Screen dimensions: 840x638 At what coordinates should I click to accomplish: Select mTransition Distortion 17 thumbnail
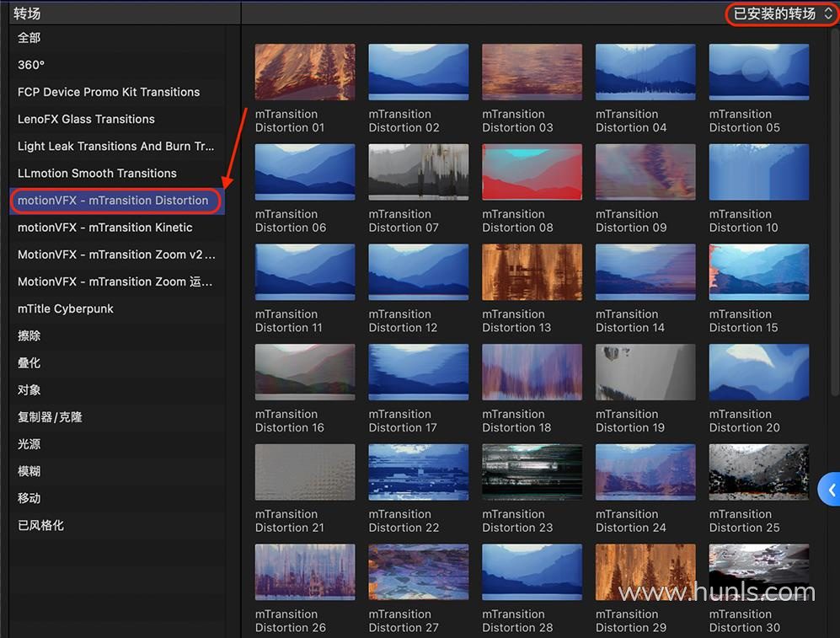click(x=419, y=373)
